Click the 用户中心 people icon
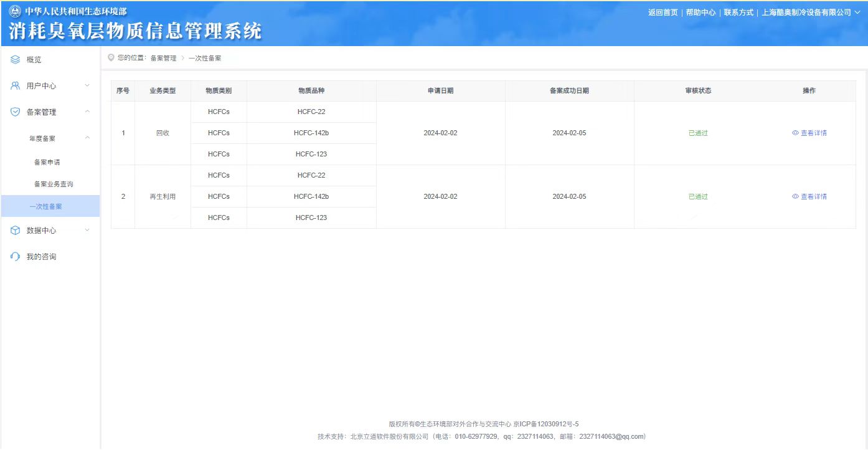The width and height of the screenshot is (868, 450). [x=16, y=86]
